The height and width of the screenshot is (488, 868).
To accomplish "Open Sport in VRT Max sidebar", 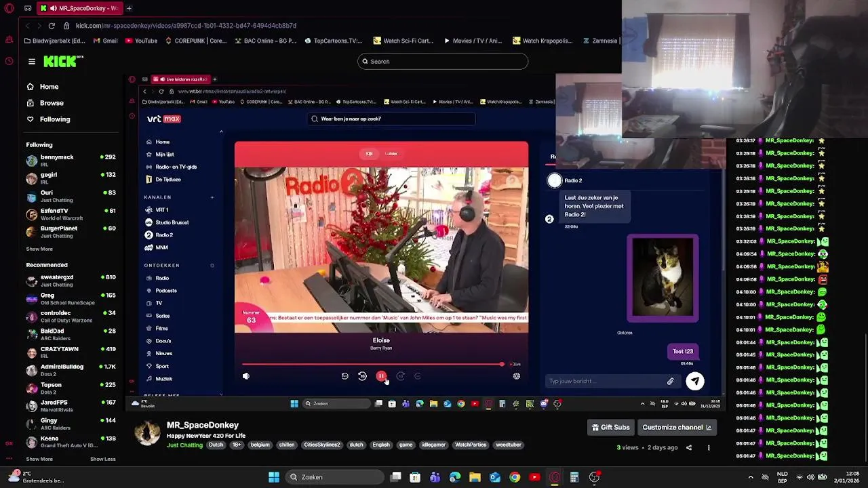I will click(157, 366).
